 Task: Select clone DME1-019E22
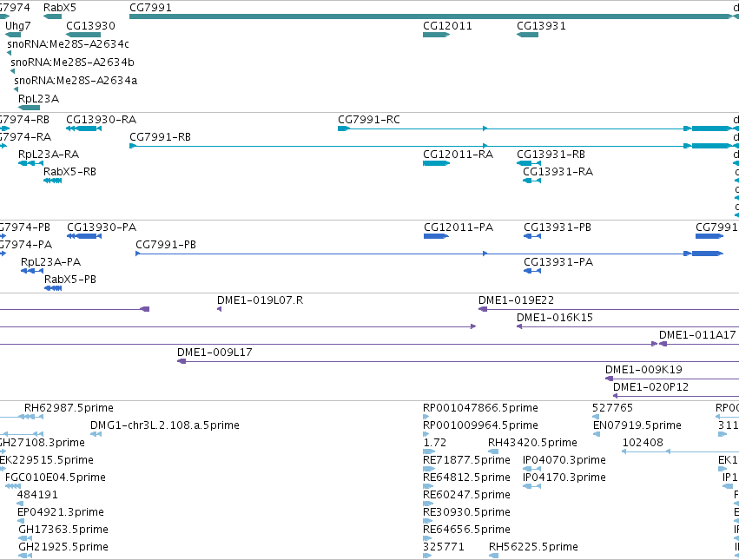(609, 309)
